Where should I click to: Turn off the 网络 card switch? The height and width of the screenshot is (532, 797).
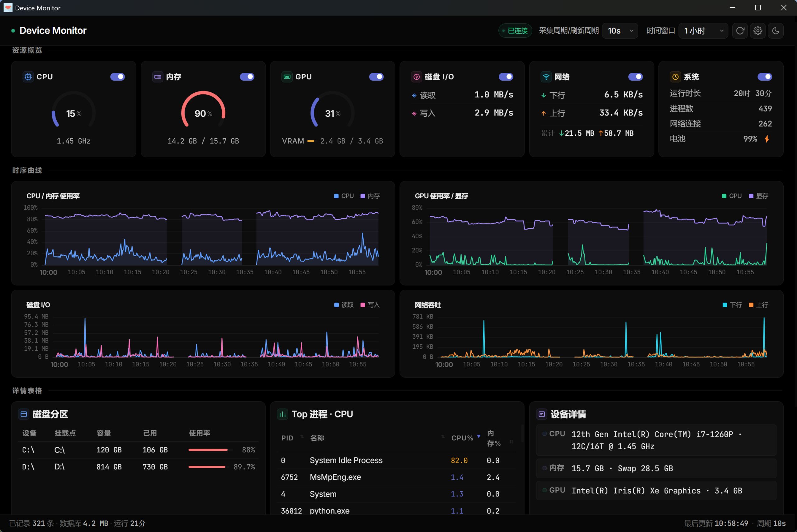(x=635, y=77)
